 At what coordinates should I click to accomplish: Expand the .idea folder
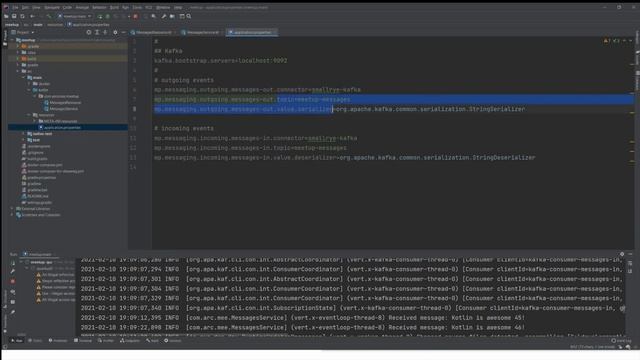(x=18, y=52)
